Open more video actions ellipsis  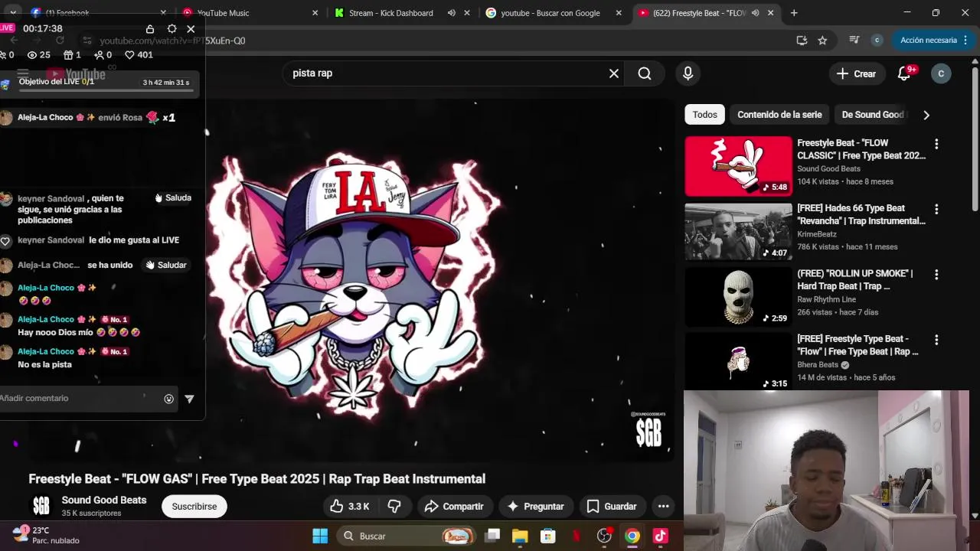[x=663, y=507]
